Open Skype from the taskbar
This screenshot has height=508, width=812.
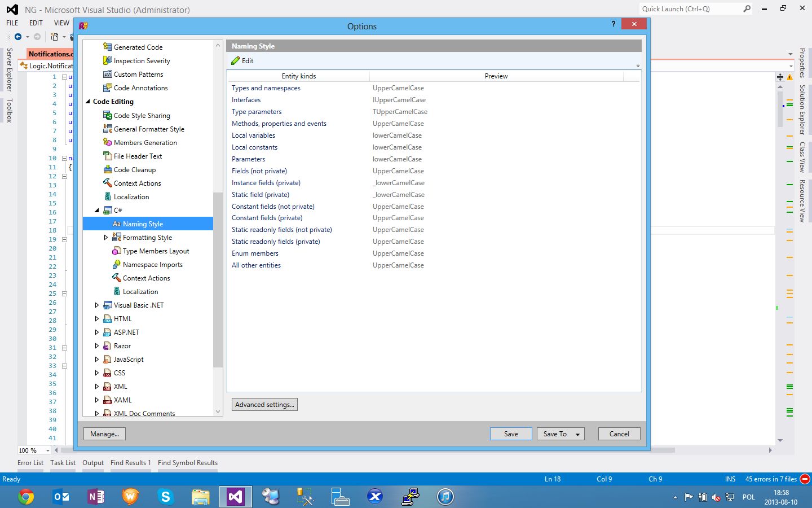166,497
